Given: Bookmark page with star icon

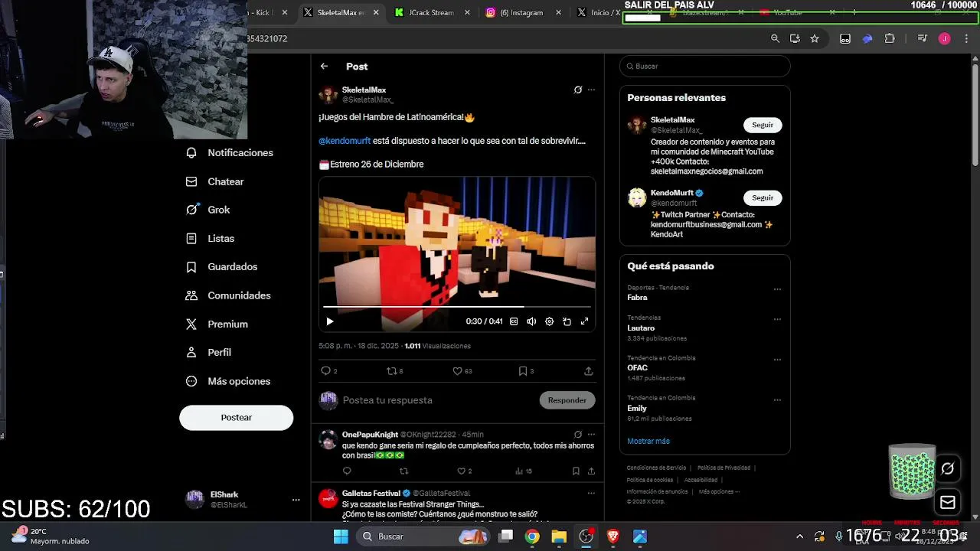Looking at the screenshot, I should click(815, 38).
